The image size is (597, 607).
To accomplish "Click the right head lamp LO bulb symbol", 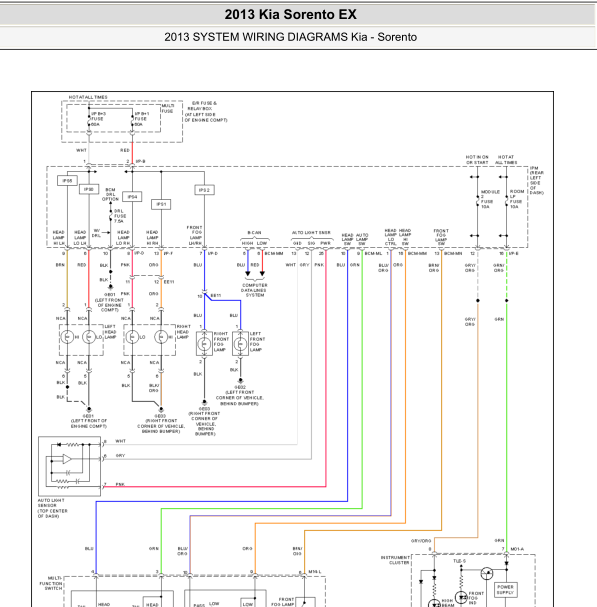I will (x=132, y=337).
